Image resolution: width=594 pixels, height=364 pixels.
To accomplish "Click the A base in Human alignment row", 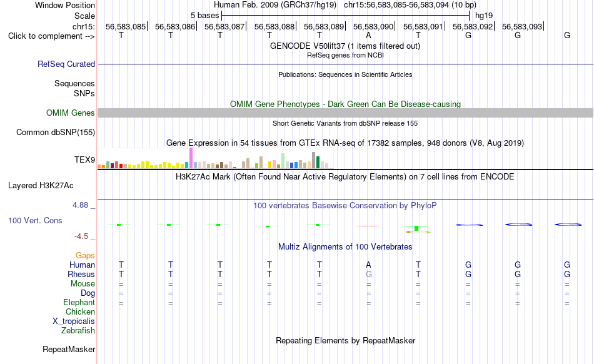I will 369,265.
